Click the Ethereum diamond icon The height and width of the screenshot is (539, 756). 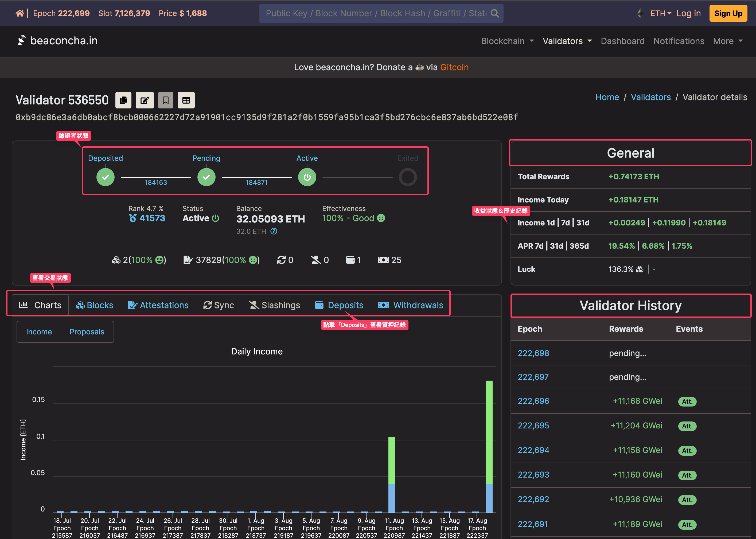click(x=641, y=13)
